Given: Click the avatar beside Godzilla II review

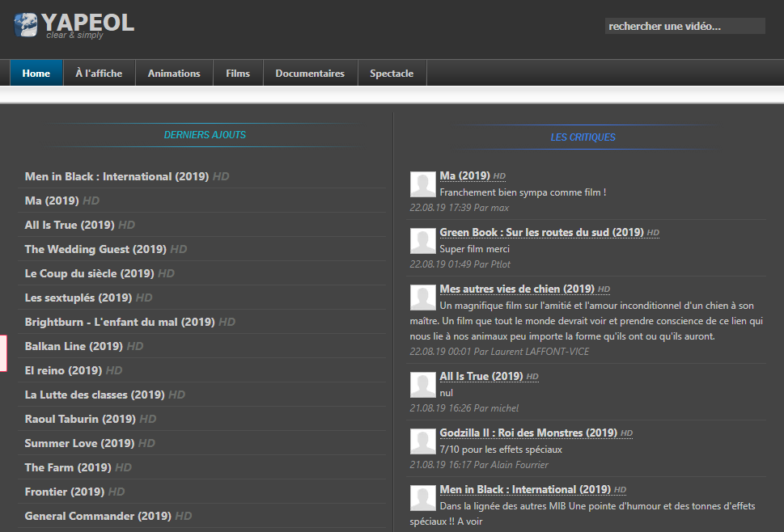Looking at the screenshot, I should (x=423, y=441).
